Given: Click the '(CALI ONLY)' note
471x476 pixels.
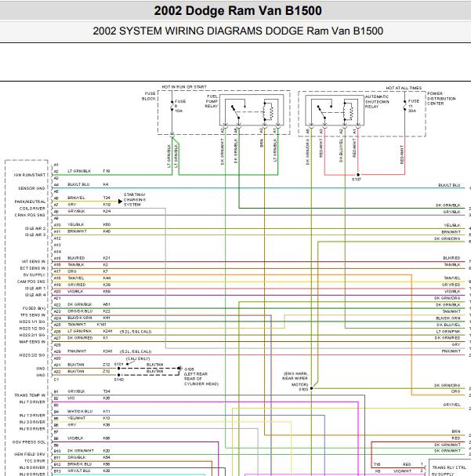Looking at the screenshot, I should coord(138,358).
